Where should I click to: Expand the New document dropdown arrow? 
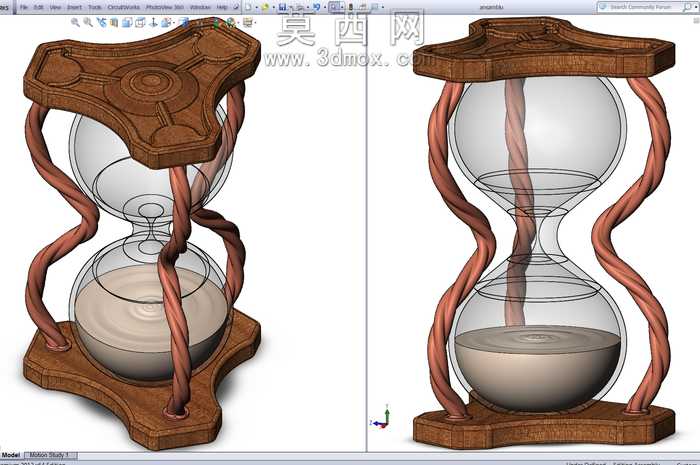coord(257,8)
